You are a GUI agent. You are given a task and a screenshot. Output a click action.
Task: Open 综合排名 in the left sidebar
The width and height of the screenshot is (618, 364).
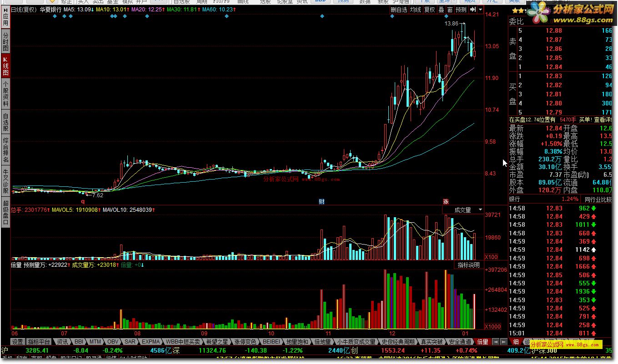[5, 150]
